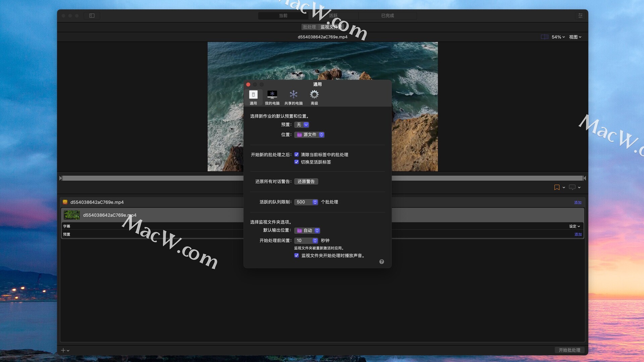Click the comparison view rectangle icon
The image size is (644, 362).
tap(544, 37)
